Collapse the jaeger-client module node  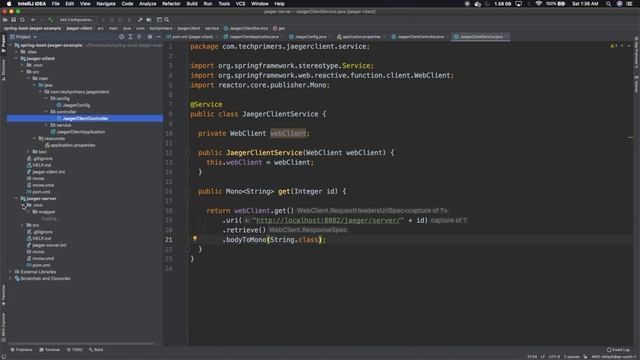point(16,58)
